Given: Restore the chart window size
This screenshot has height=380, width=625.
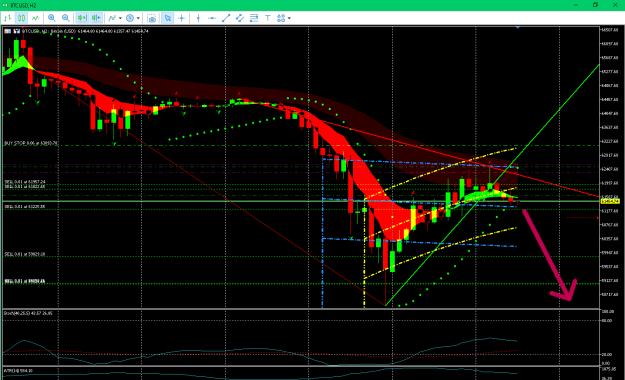Looking at the screenshot, I should click(595, 5).
